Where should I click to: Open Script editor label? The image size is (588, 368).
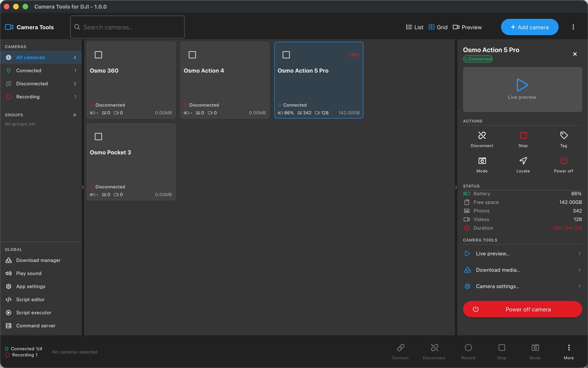click(30, 300)
